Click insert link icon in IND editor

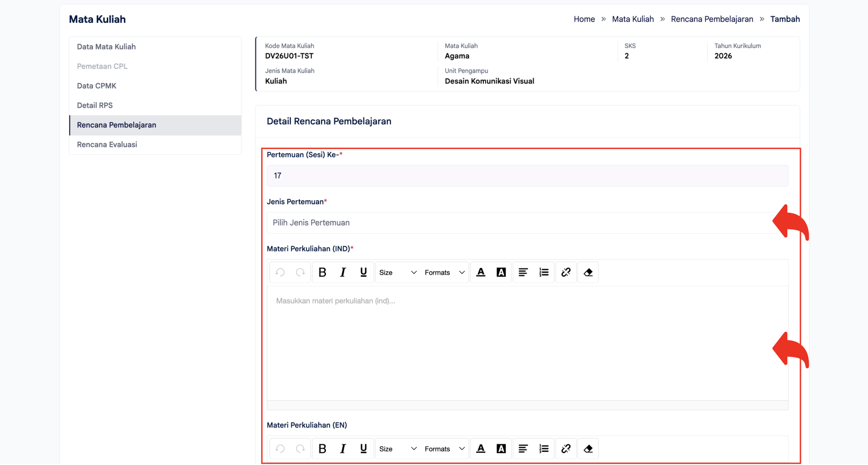566,272
